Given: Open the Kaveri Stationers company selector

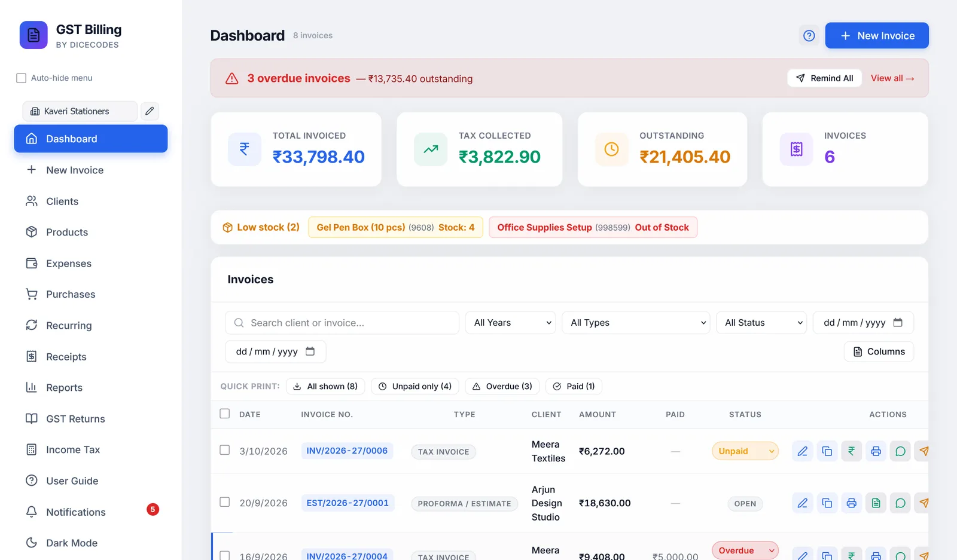Looking at the screenshot, I should pyautogui.click(x=80, y=111).
